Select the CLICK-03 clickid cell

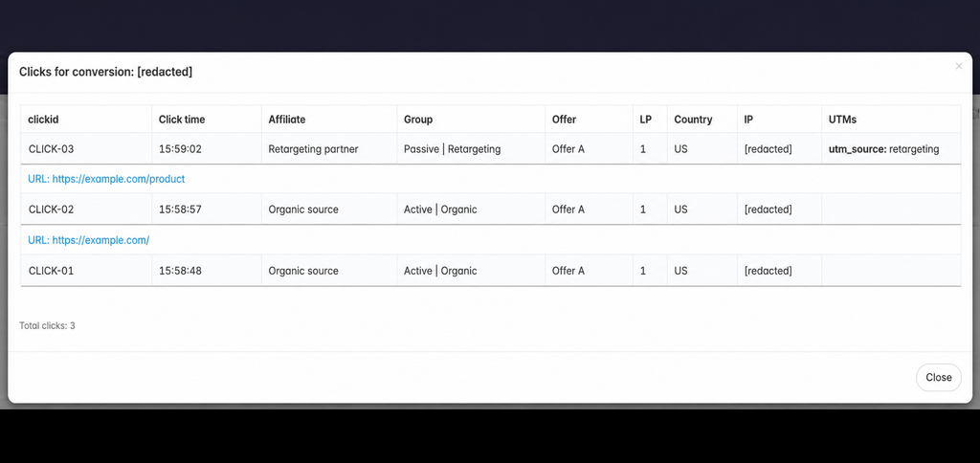pyautogui.click(x=86, y=149)
